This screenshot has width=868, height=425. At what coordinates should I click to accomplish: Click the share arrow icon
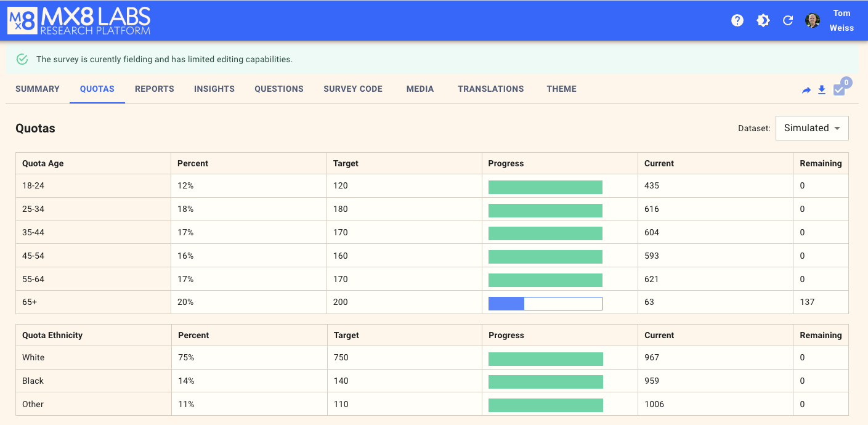(x=806, y=91)
